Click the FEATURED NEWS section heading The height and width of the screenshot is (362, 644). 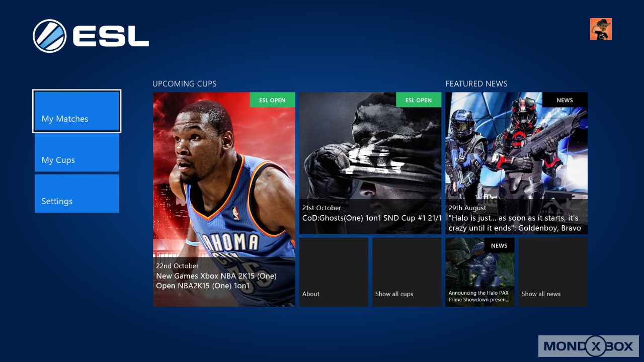476,84
